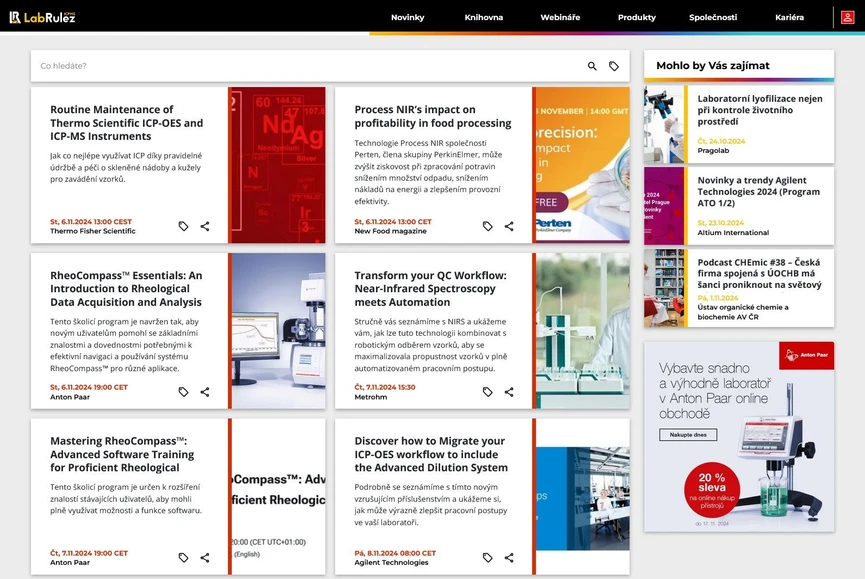Share the Transform your QC Workflow webinar
The image size is (865, 579).
[509, 392]
